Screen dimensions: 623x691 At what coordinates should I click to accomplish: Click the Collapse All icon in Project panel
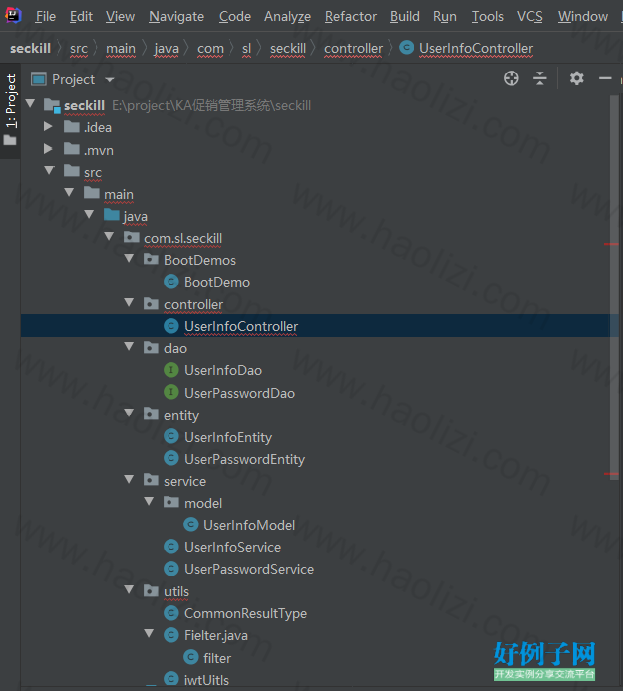point(540,79)
